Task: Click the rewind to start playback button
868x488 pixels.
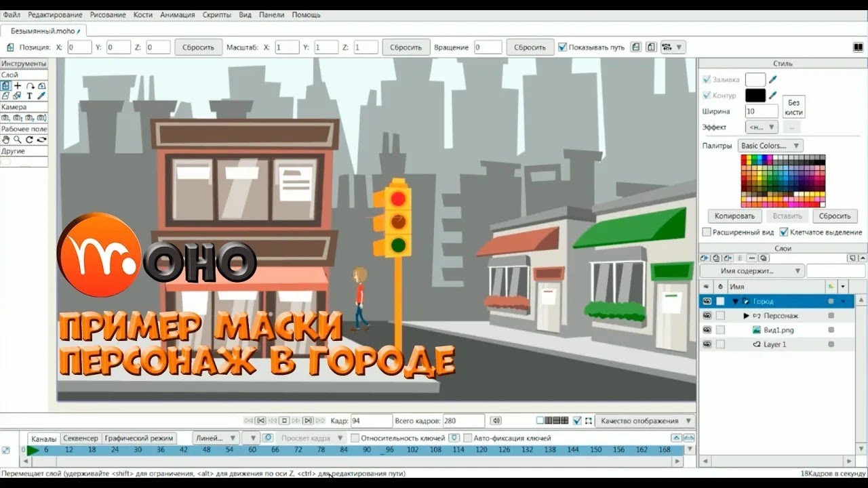Action: tap(249, 421)
